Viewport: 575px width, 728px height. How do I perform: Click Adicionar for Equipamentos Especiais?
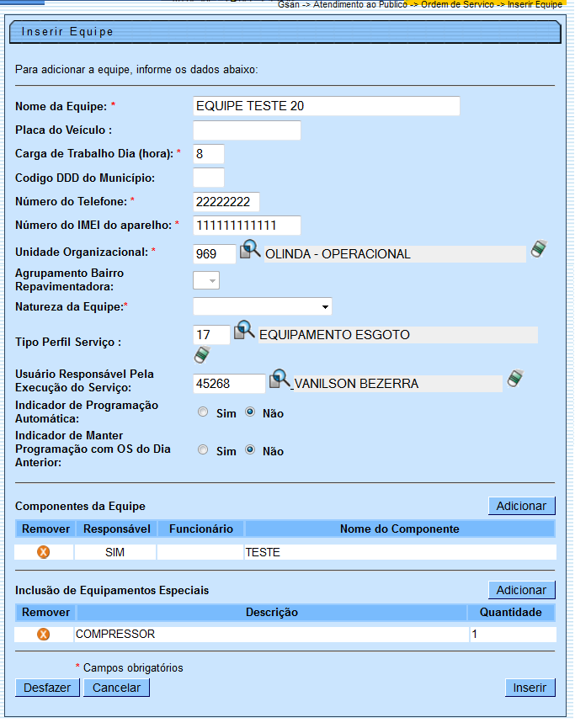(x=522, y=590)
